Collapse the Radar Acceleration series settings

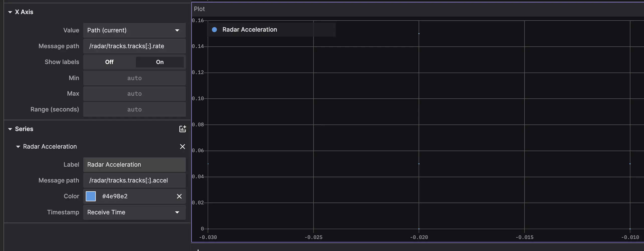click(18, 147)
